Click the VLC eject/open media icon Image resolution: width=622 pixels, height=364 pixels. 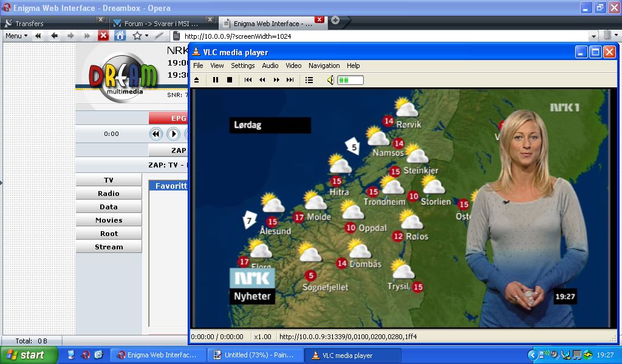click(197, 80)
